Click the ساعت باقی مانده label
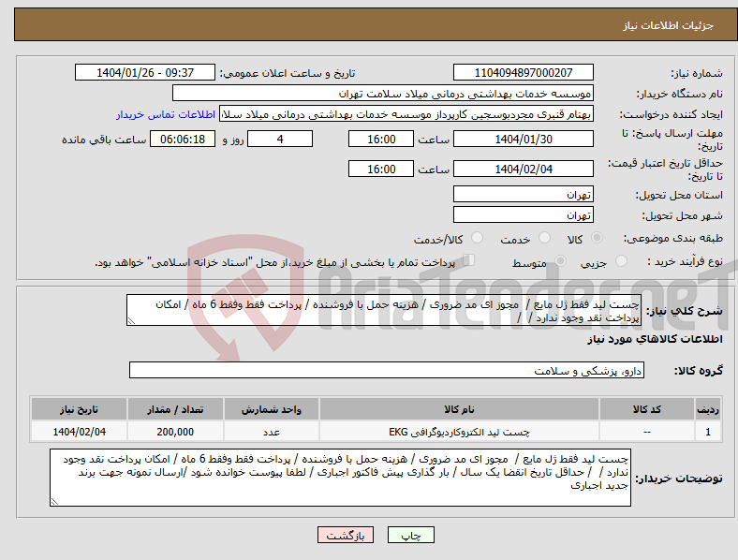738x560 pixels. click(104, 140)
